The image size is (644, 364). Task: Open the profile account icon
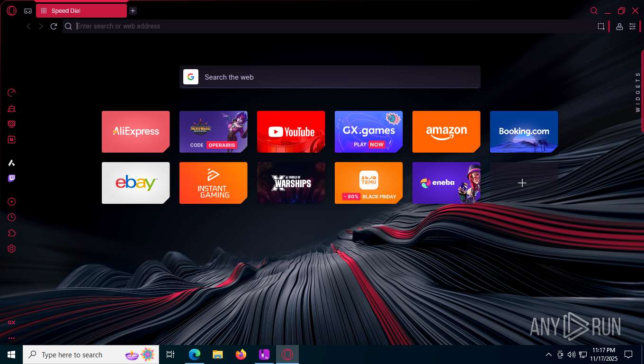(x=619, y=27)
